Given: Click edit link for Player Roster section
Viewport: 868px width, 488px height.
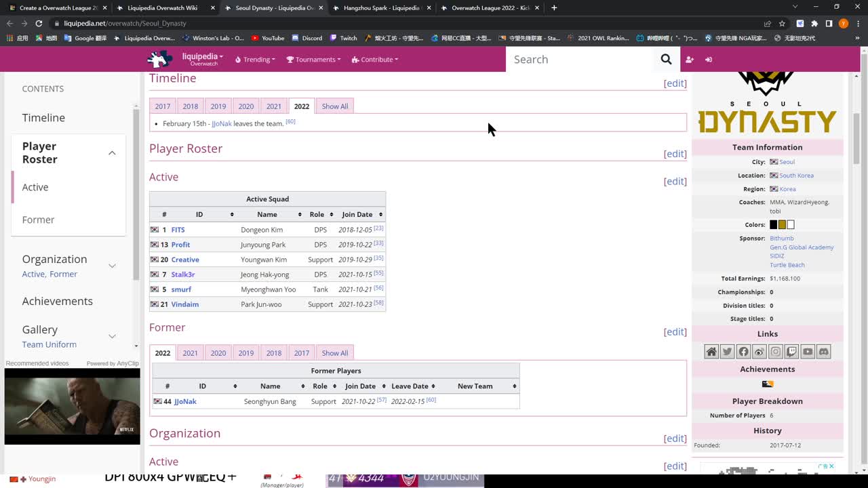Looking at the screenshot, I should pyautogui.click(x=675, y=154).
